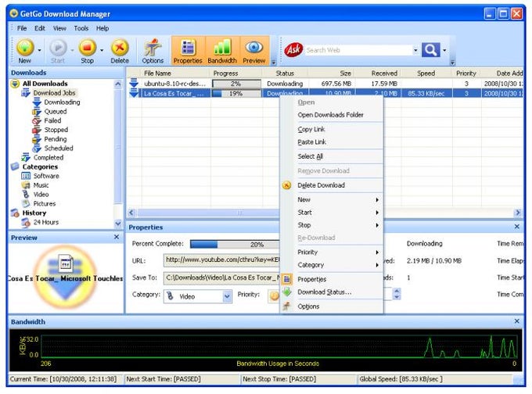Select the Scheduled filter icon in tree

coord(37,149)
